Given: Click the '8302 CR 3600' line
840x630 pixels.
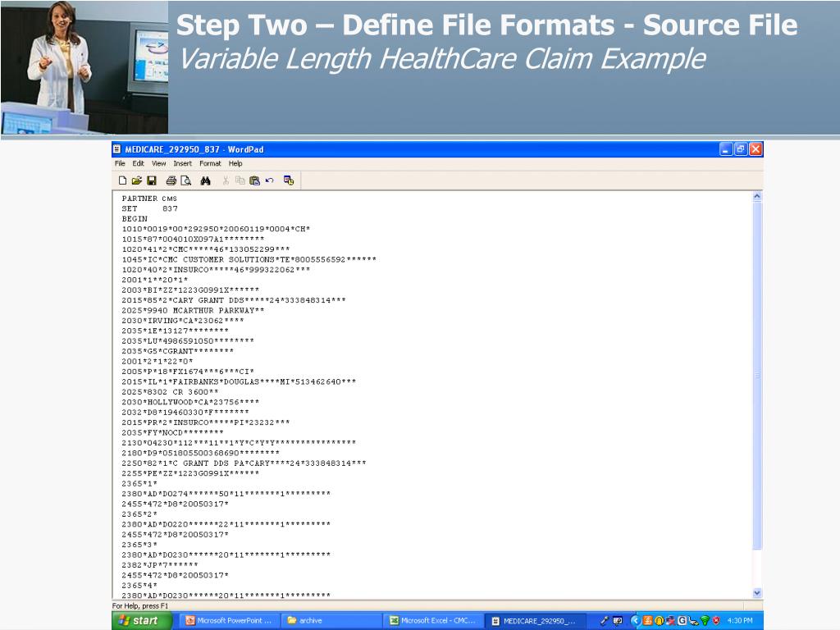Looking at the screenshot, I should pyautogui.click(x=170, y=391).
